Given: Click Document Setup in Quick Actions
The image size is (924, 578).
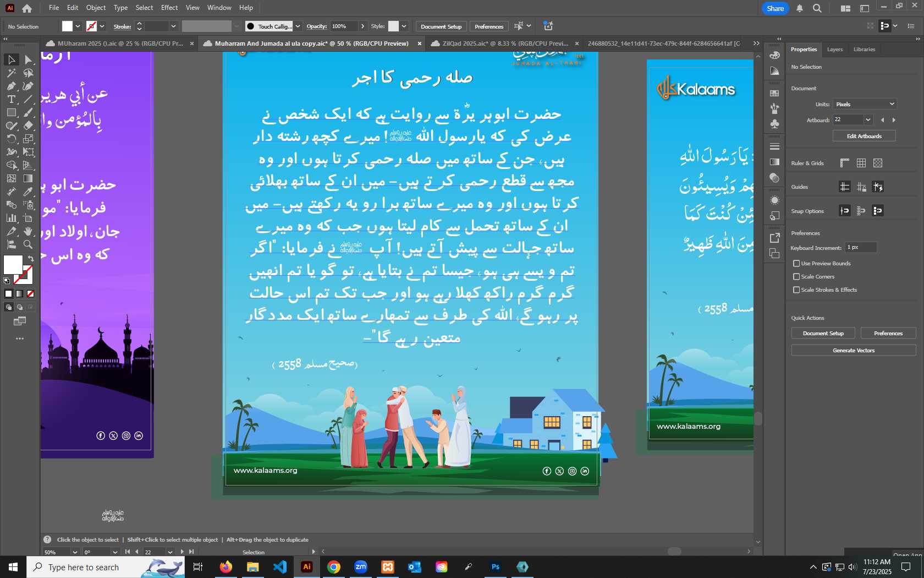Looking at the screenshot, I should (823, 333).
